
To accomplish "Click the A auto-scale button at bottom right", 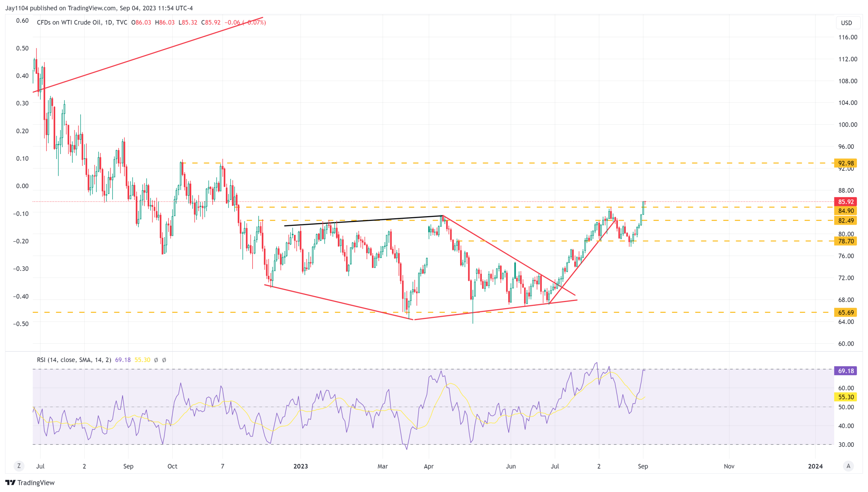I will 848,466.
